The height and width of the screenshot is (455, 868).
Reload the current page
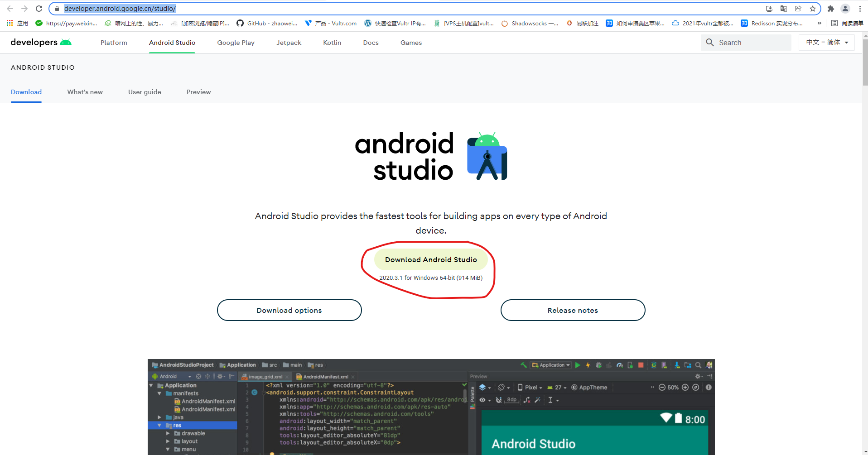pos(39,9)
